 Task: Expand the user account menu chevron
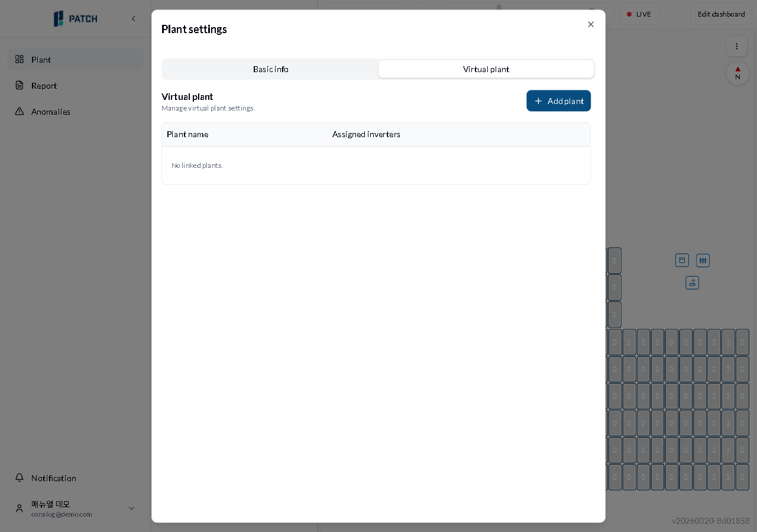[x=131, y=508]
